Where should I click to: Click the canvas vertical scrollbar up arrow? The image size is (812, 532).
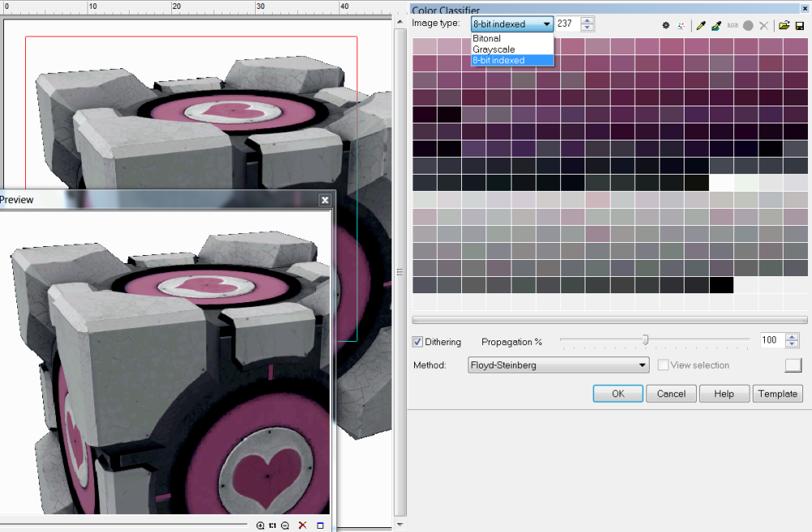click(400, 22)
